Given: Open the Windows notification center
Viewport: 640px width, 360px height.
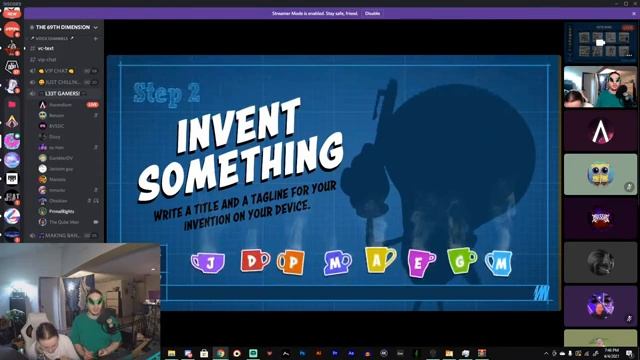Looking at the screenshot, I should click(629, 353).
